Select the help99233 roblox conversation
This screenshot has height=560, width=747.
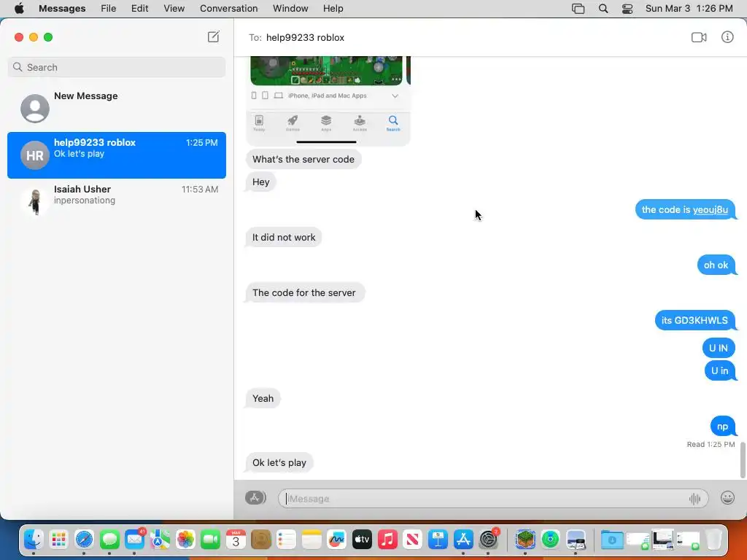[x=117, y=155]
